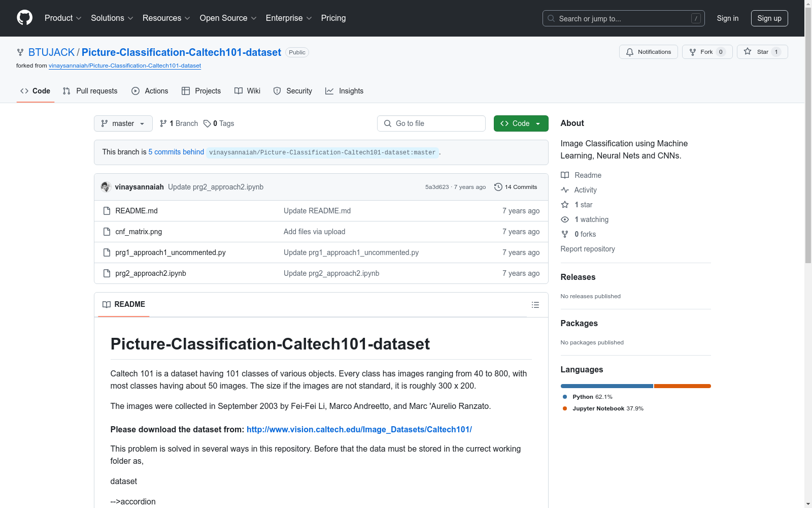Open the master branch dropdown
Screen dimensions: 812x508
click(x=123, y=123)
